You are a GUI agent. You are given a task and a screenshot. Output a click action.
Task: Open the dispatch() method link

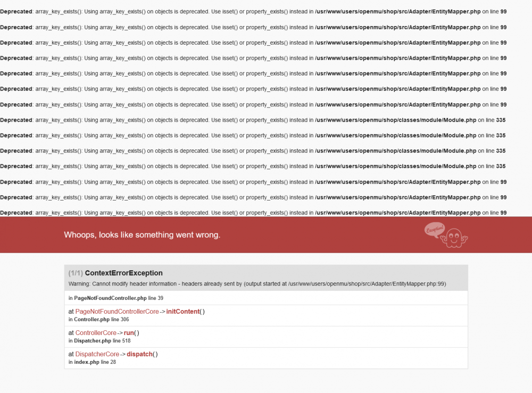(x=140, y=354)
